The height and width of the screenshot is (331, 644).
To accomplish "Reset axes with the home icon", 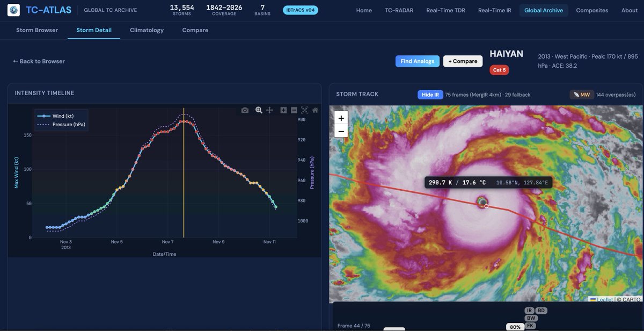I will (315, 110).
